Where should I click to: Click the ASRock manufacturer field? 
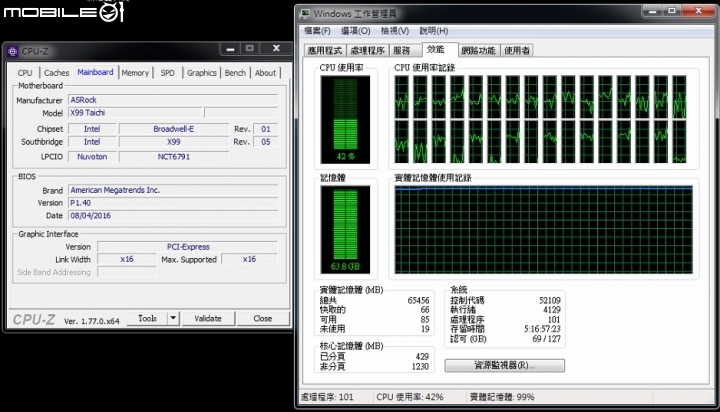(173, 100)
